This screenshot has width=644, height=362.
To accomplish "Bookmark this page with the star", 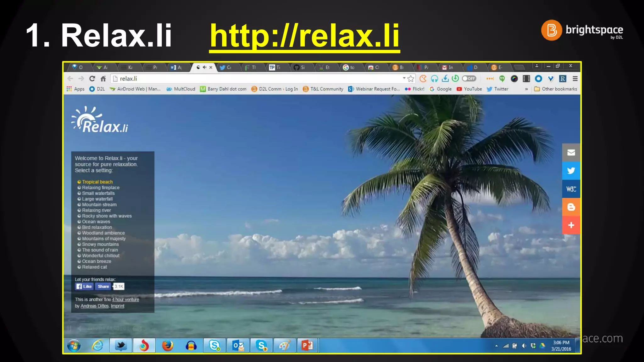I will click(x=411, y=79).
